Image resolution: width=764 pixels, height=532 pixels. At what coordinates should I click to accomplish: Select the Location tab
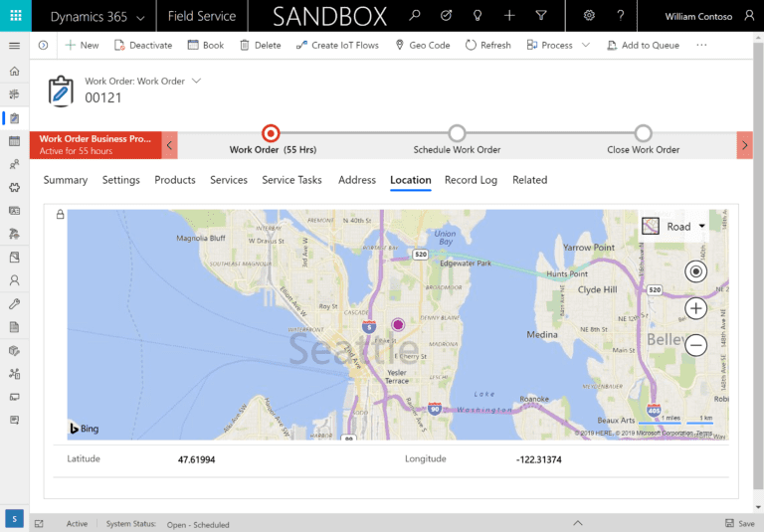410,180
